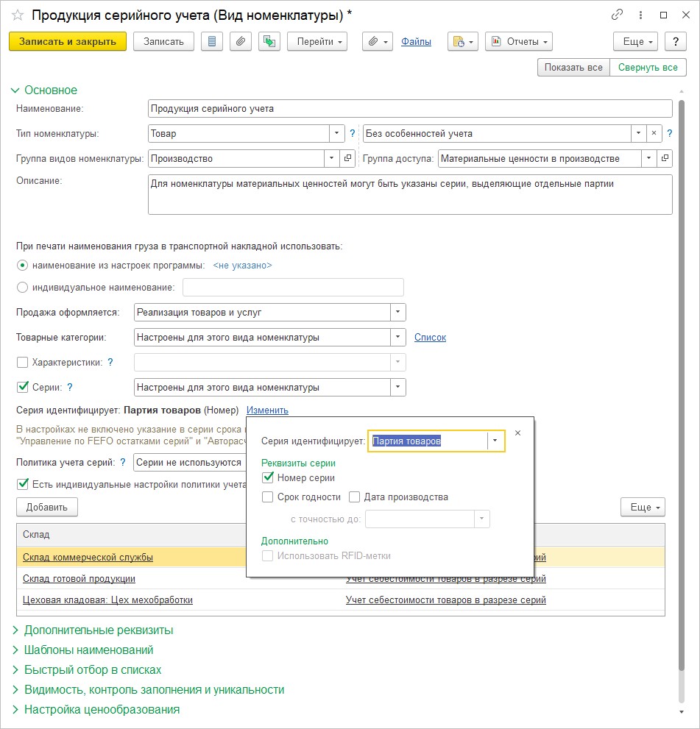This screenshot has height=729, width=700.
Task: Click the document list icon in toolbar
Action: [x=212, y=42]
